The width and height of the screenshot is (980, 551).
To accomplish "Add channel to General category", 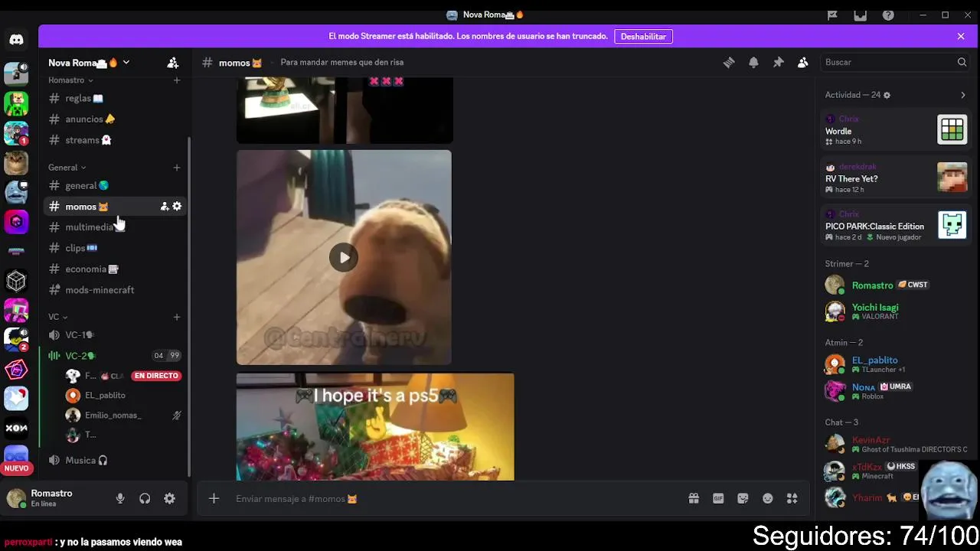I will click(177, 168).
